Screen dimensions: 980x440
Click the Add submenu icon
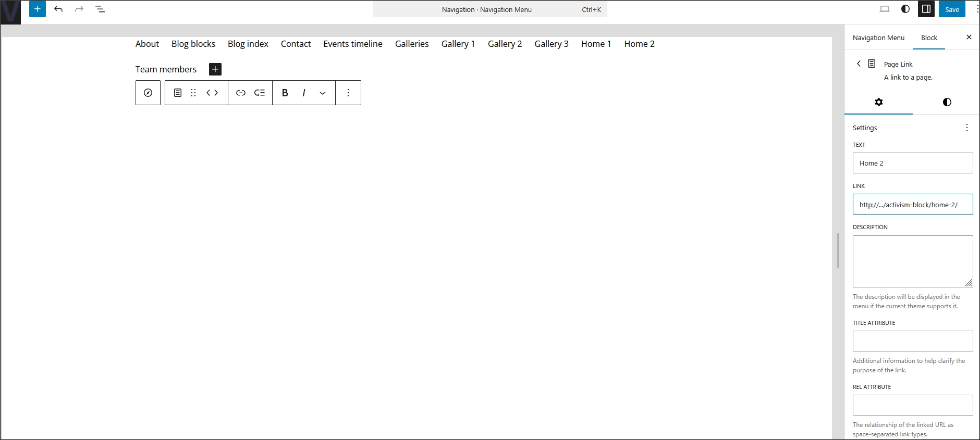(260, 93)
